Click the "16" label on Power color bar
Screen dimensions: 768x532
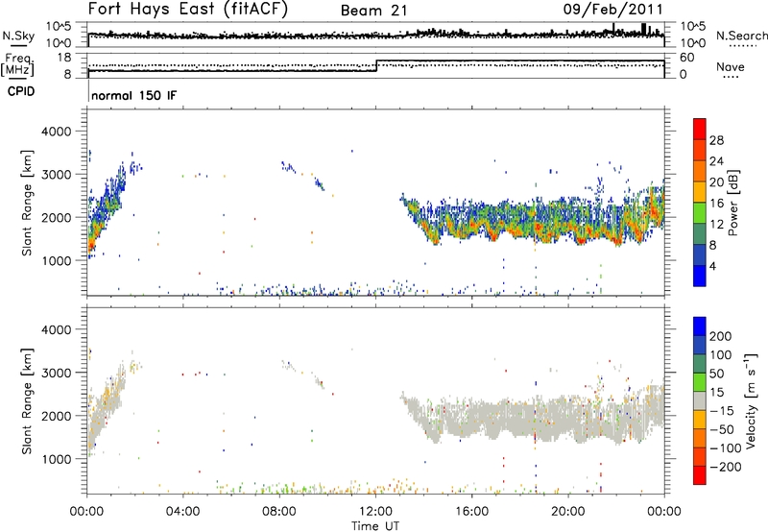(716, 204)
